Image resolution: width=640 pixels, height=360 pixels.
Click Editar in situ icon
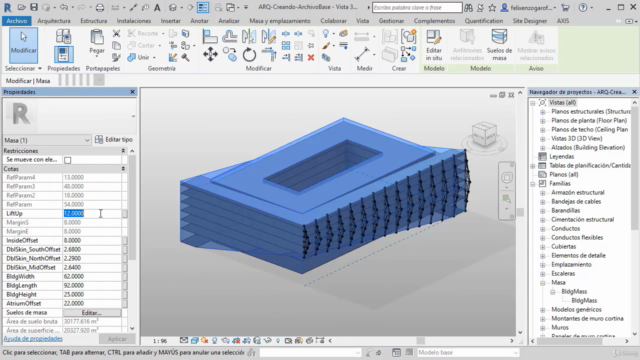pos(434,45)
